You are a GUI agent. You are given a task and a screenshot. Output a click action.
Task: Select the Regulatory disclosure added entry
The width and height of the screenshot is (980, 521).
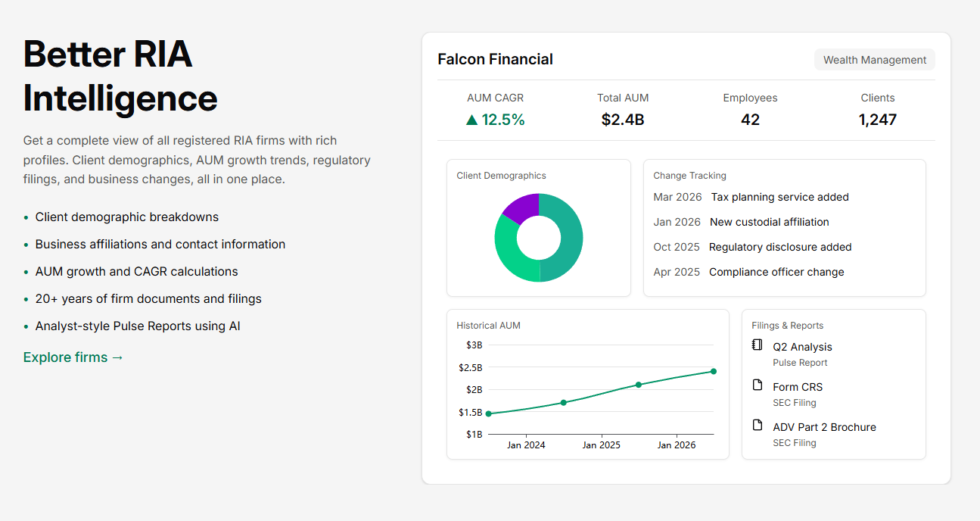pos(779,247)
